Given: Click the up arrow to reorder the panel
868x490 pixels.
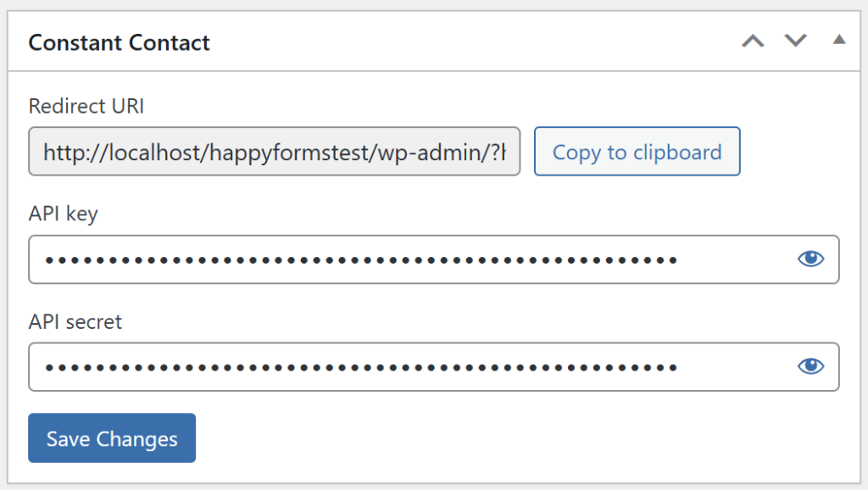Looking at the screenshot, I should coord(753,40).
